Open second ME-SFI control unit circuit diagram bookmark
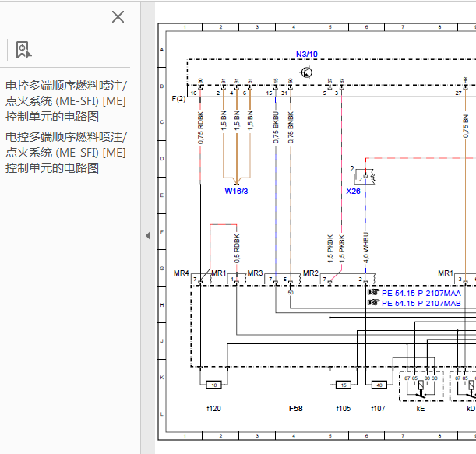This screenshot has width=476, height=454. pyautogui.click(x=66, y=153)
